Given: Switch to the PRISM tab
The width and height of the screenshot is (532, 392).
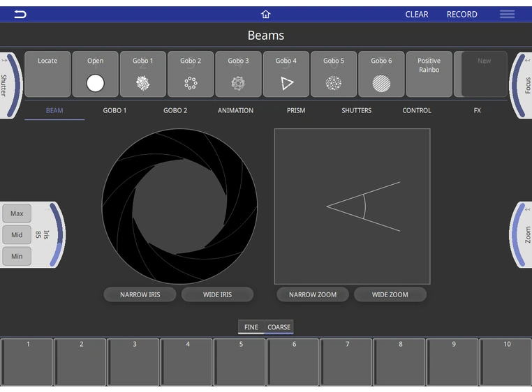Looking at the screenshot, I should [296, 110].
